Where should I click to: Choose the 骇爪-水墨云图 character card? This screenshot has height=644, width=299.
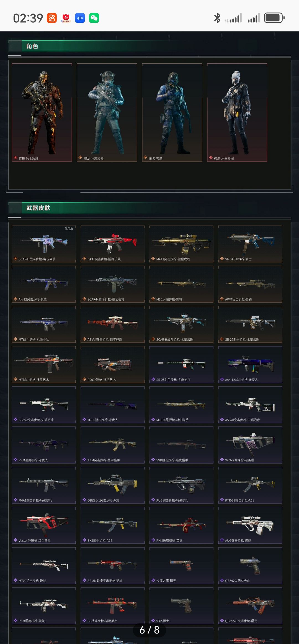tap(237, 113)
